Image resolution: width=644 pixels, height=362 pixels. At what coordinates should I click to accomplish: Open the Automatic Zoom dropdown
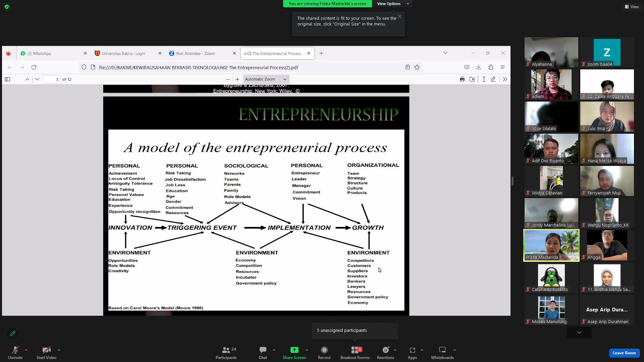[x=266, y=79]
